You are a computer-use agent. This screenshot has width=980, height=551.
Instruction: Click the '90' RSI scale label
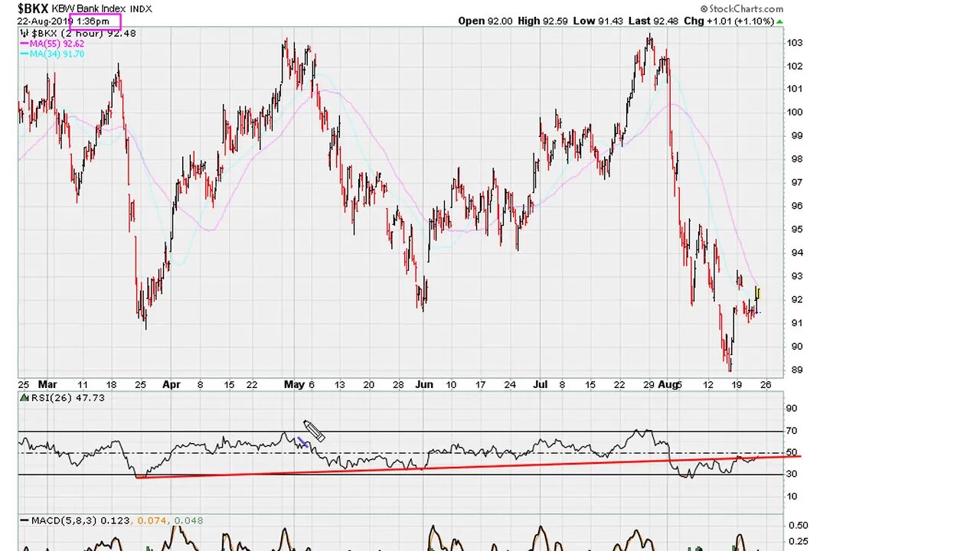[x=791, y=409]
